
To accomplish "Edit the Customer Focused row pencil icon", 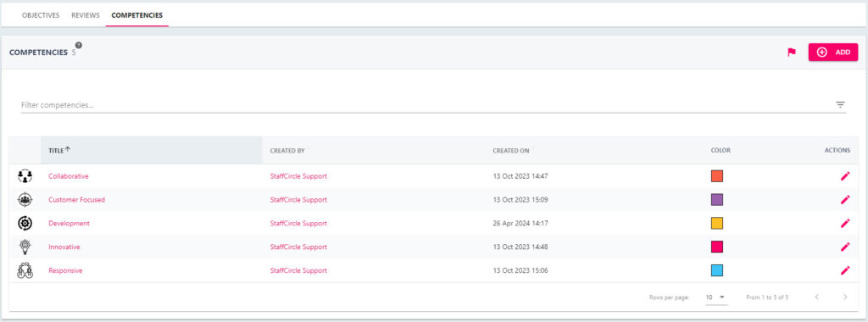I will 845,200.
